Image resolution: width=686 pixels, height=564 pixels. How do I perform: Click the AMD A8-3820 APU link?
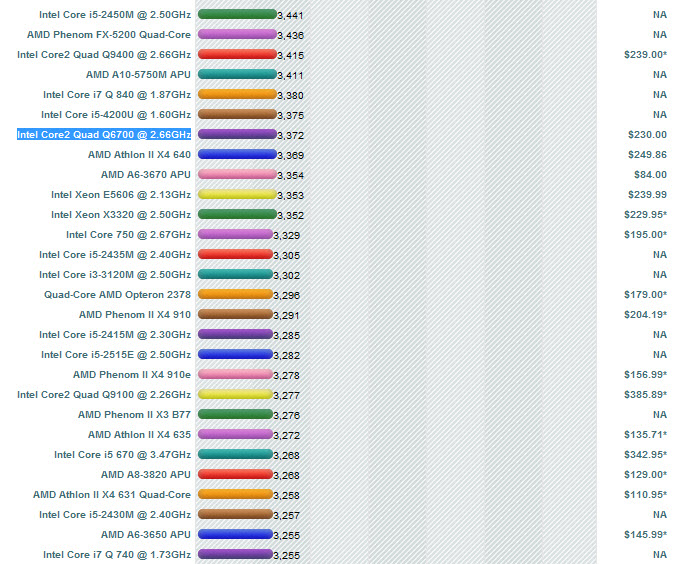[x=146, y=475]
